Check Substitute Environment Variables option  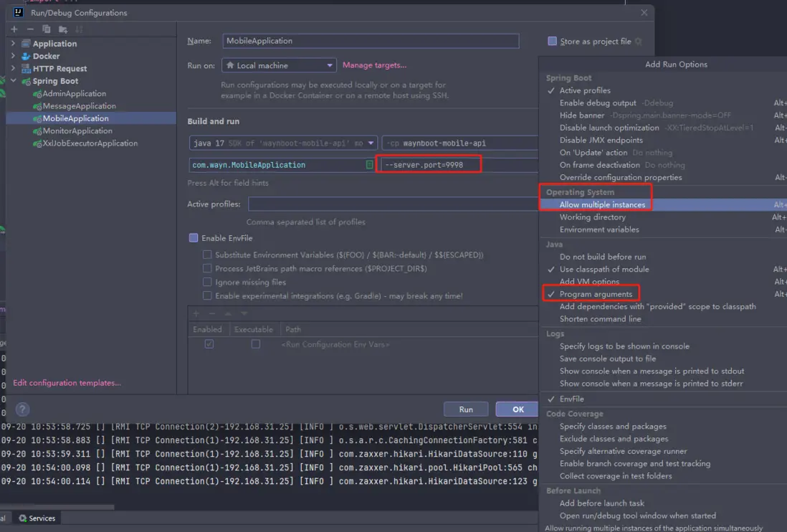click(x=207, y=255)
